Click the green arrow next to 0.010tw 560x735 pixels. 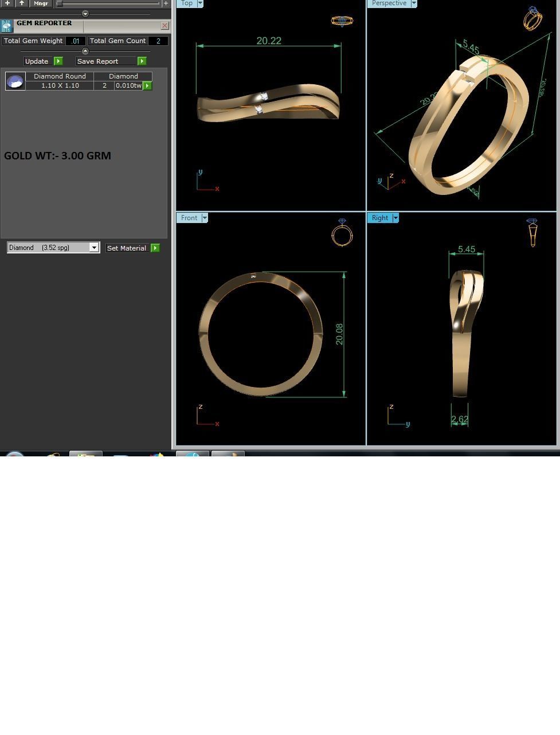click(147, 85)
